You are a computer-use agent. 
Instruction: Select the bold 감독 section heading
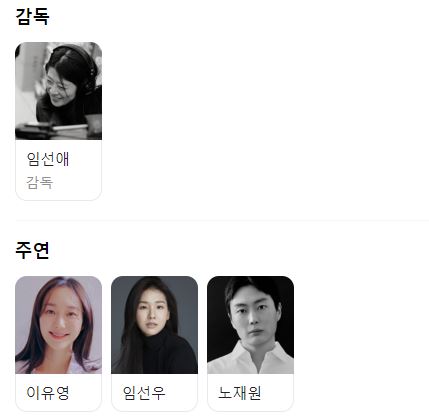point(32,16)
